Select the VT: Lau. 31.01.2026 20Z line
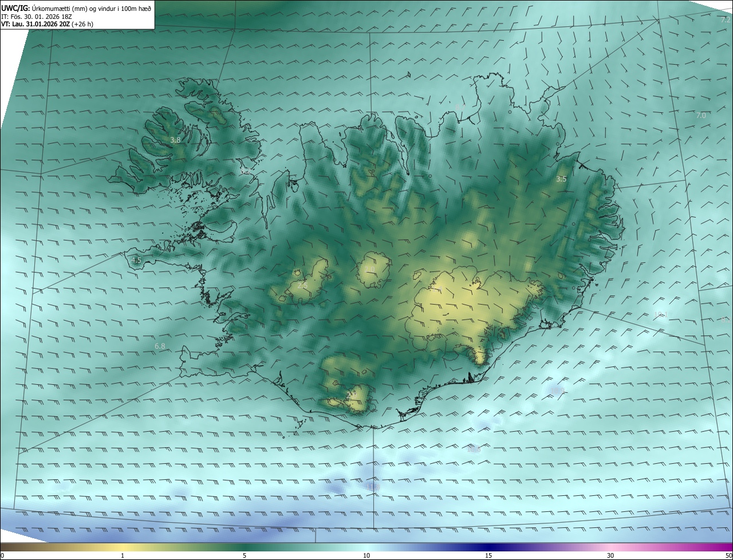This screenshot has height=560, width=733. point(48,24)
